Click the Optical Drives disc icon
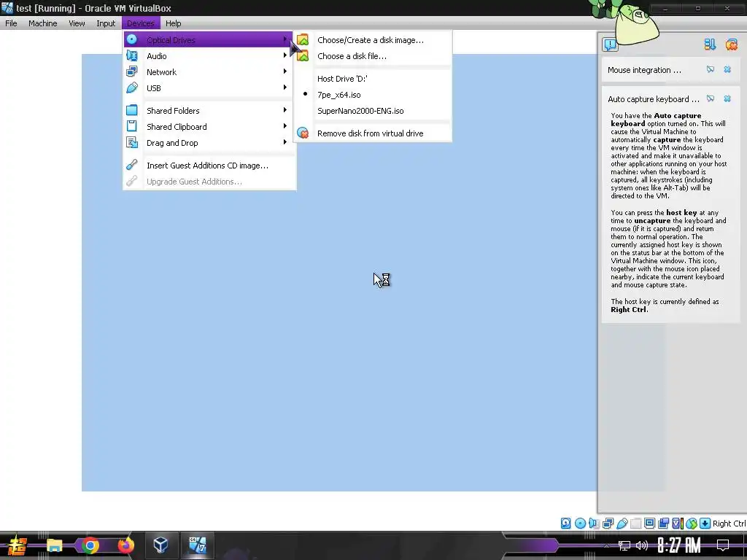747x560 pixels. click(x=132, y=39)
